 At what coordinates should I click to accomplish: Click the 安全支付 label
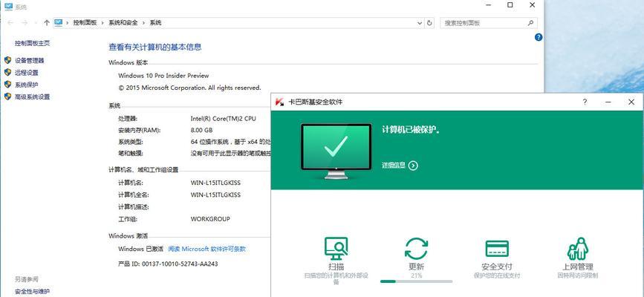497,267
